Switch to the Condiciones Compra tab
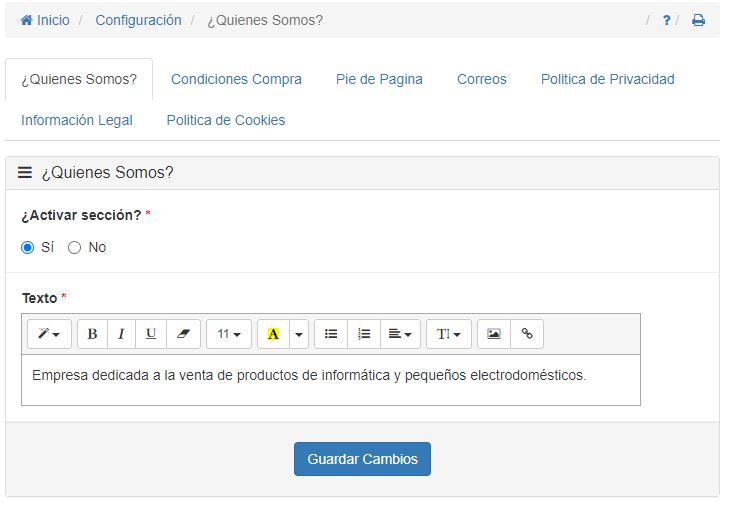Viewport: 730px width, 506px height. coord(236,79)
